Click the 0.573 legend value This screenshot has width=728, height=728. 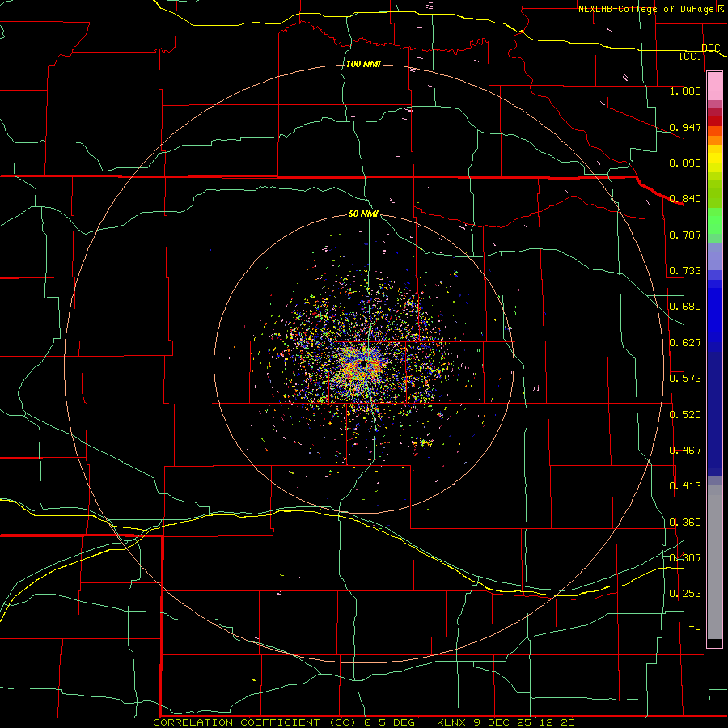(x=685, y=379)
